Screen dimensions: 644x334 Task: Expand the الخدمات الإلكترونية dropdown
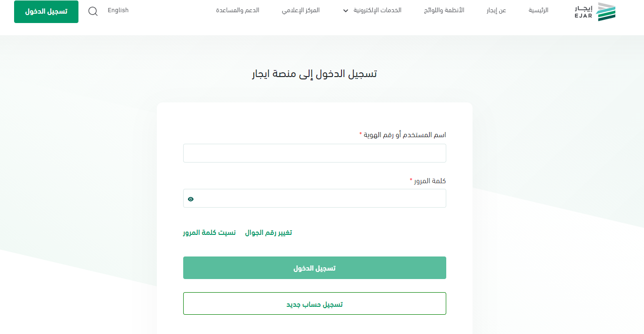coord(374,10)
